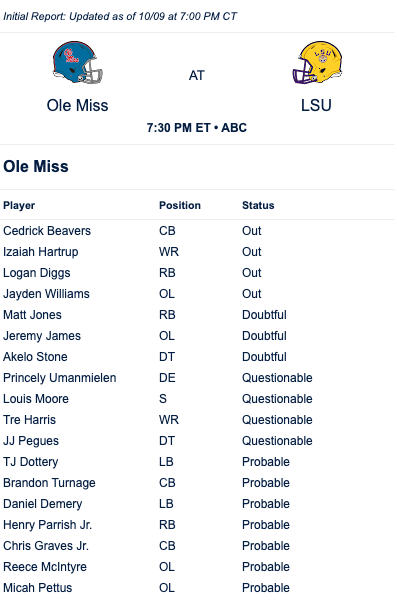Viewport: 397px width, 609px height.
Task: Select Henry Parrish Jr. row
Action: tap(197, 525)
